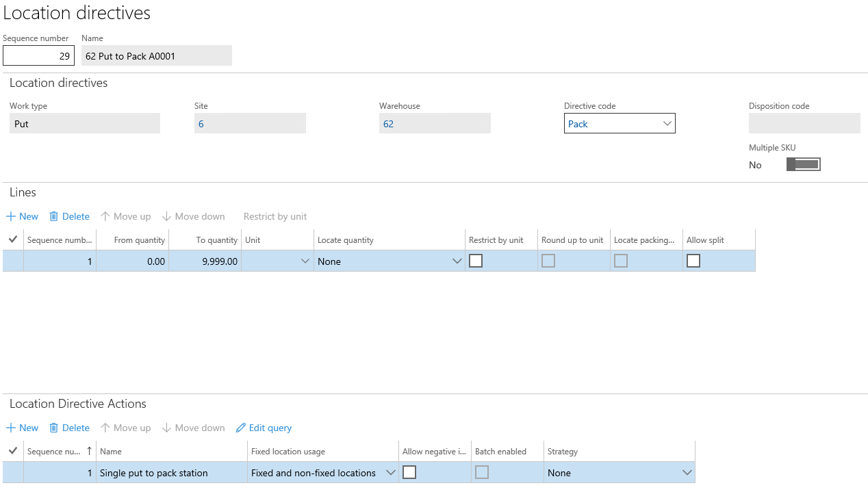Delete the selected Location Directive Action
This screenshot has width=868, height=492.
pyautogui.click(x=69, y=428)
